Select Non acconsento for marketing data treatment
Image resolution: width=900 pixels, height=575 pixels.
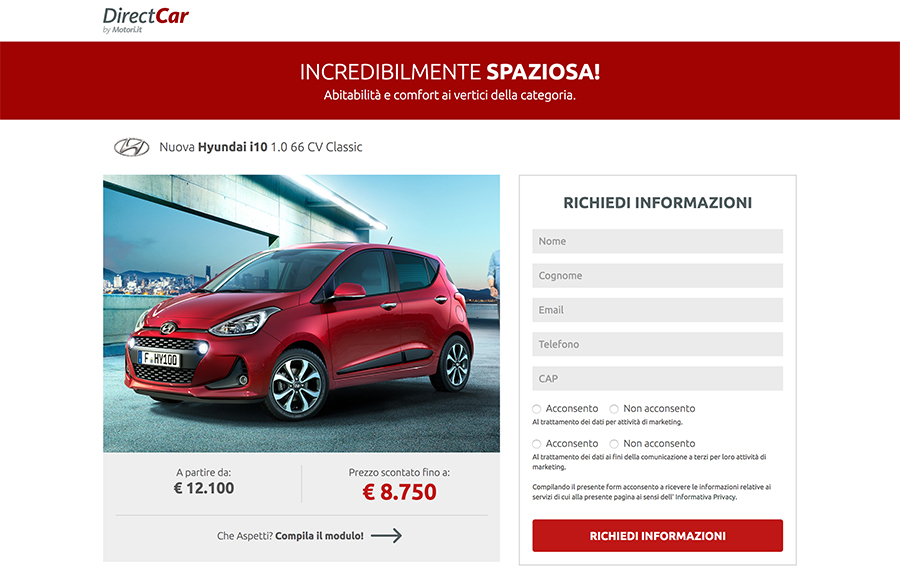coord(614,409)
